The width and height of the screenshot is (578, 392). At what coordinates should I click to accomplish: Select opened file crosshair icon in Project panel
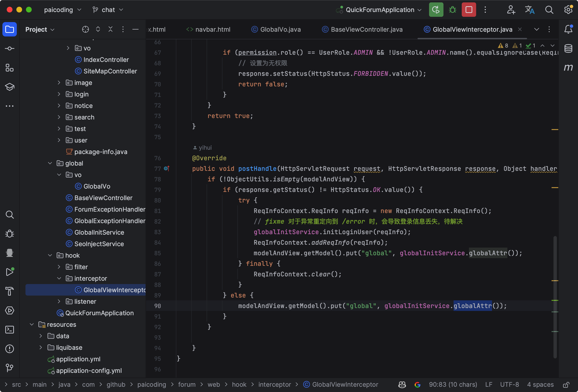click(x=85, y=29)
